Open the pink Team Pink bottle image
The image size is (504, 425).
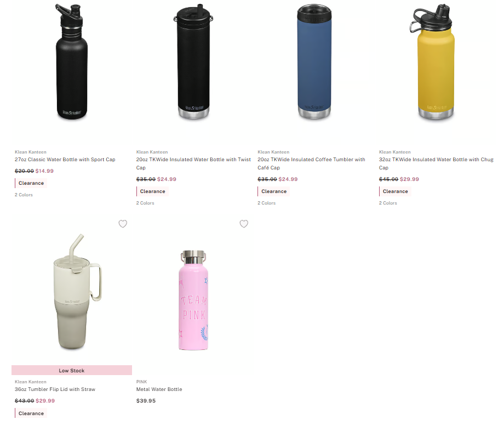193,300
